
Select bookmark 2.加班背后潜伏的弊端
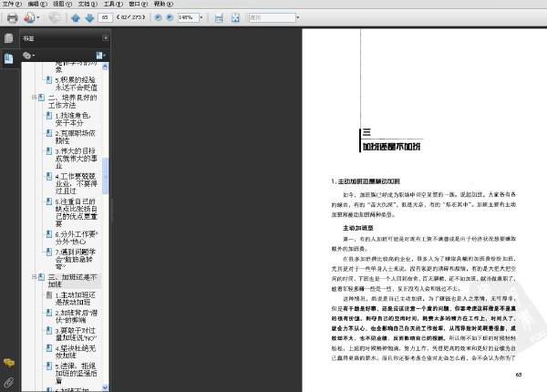pyautogui.click(x=76, y=316)
